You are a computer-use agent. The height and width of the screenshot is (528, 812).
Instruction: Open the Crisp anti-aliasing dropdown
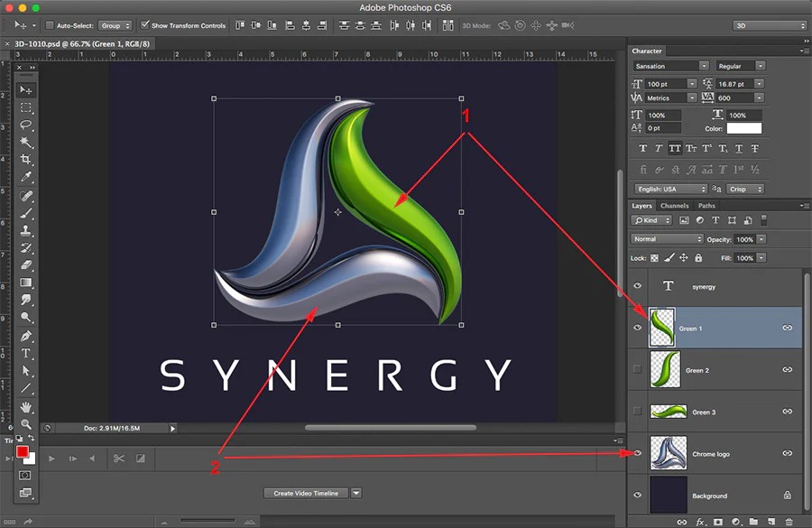[746, 189]
